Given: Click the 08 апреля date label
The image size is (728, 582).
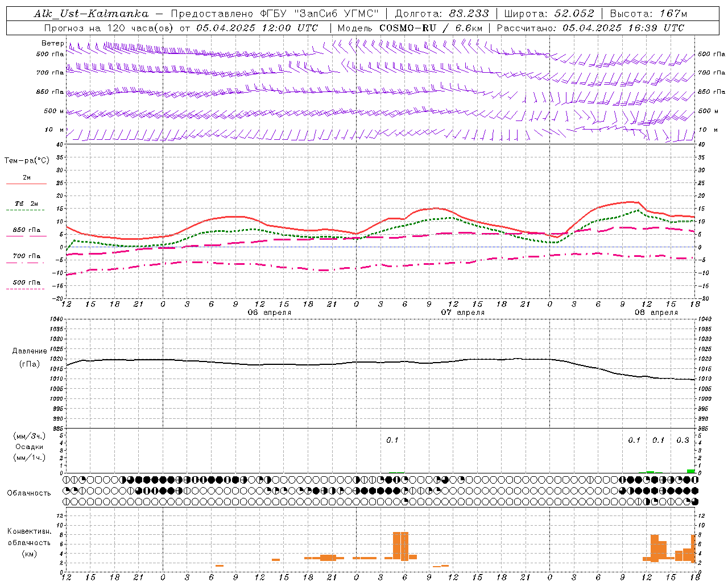Looking at the screenshot, I should [x=656, y=313].
